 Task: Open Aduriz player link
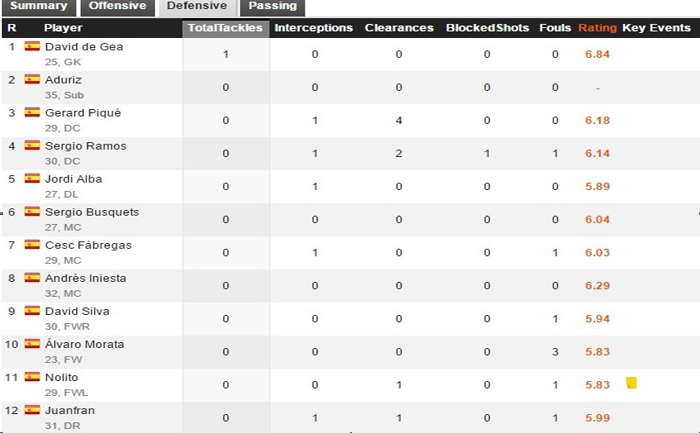(x=63, y=80)
